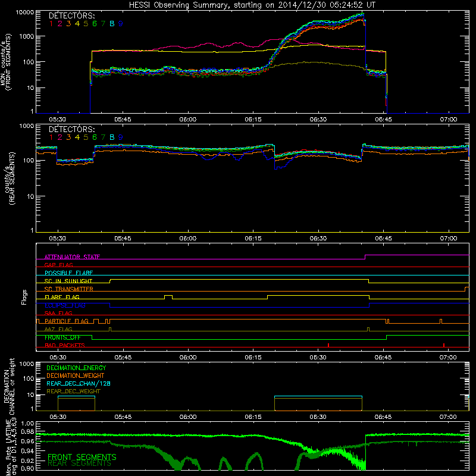Click the REAR_DEC_CHAN/128 legend entry
This screenshot has height=476, width=476.
[x=79, y=383]
